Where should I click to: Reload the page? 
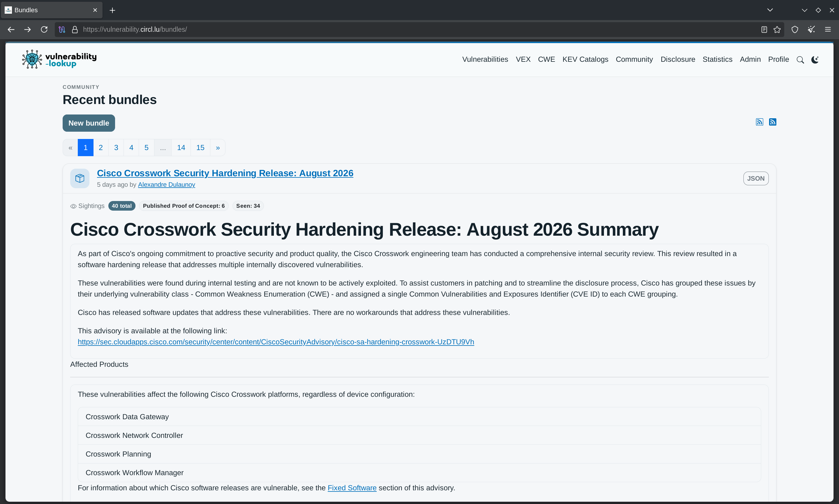pyautogui.click(x=44, y=29)
